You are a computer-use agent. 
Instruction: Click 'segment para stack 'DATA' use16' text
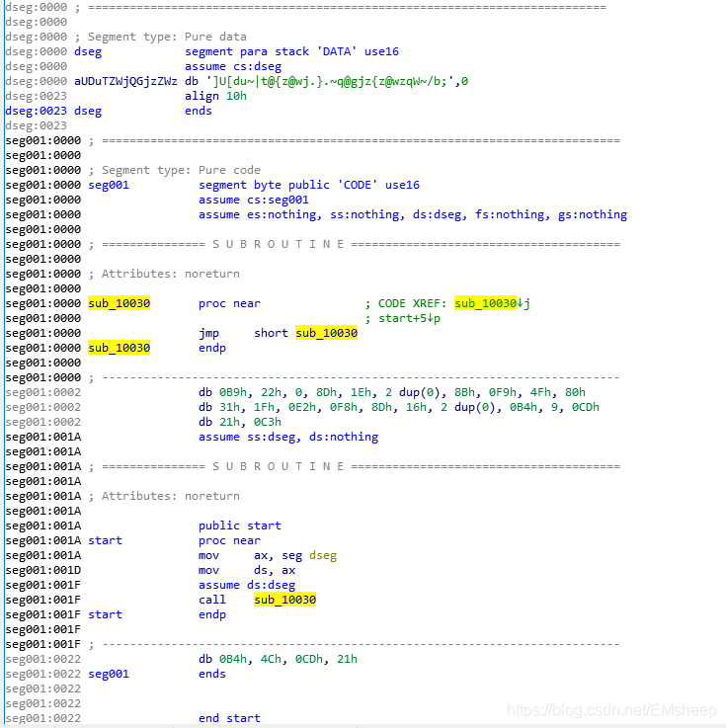pyautogui.click(x=291, y=51)
